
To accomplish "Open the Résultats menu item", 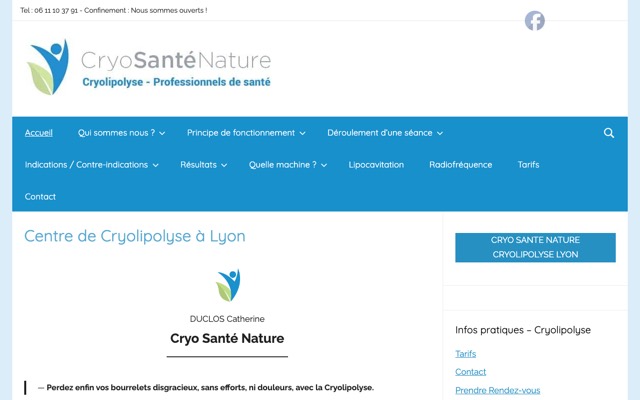I will coord(198,165).
